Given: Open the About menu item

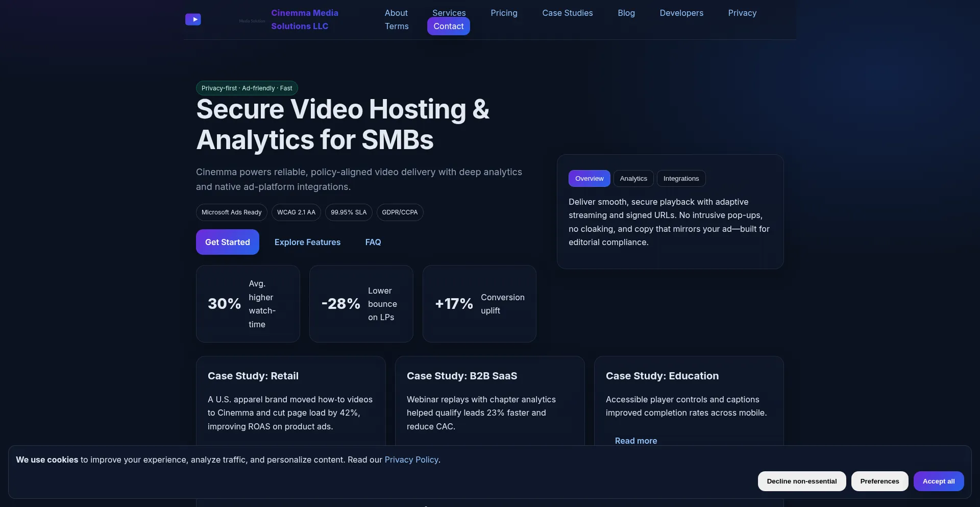Looking at the screenshot, I should pos(396,13).
